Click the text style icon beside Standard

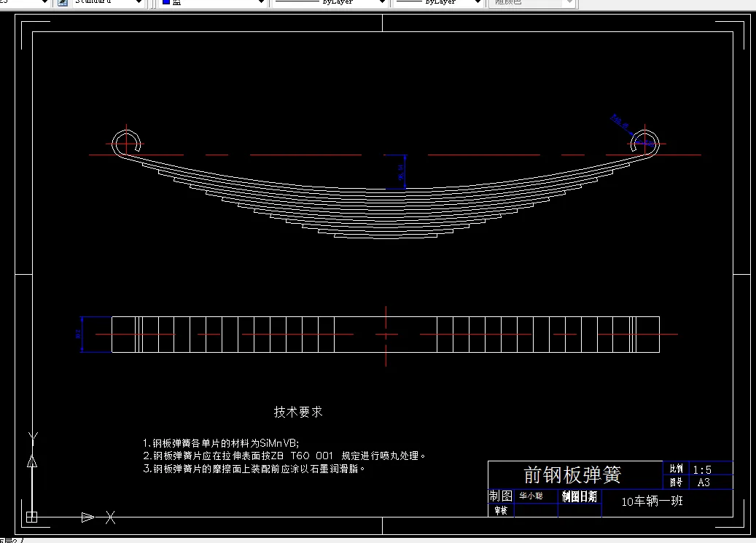tap(62, 2)
